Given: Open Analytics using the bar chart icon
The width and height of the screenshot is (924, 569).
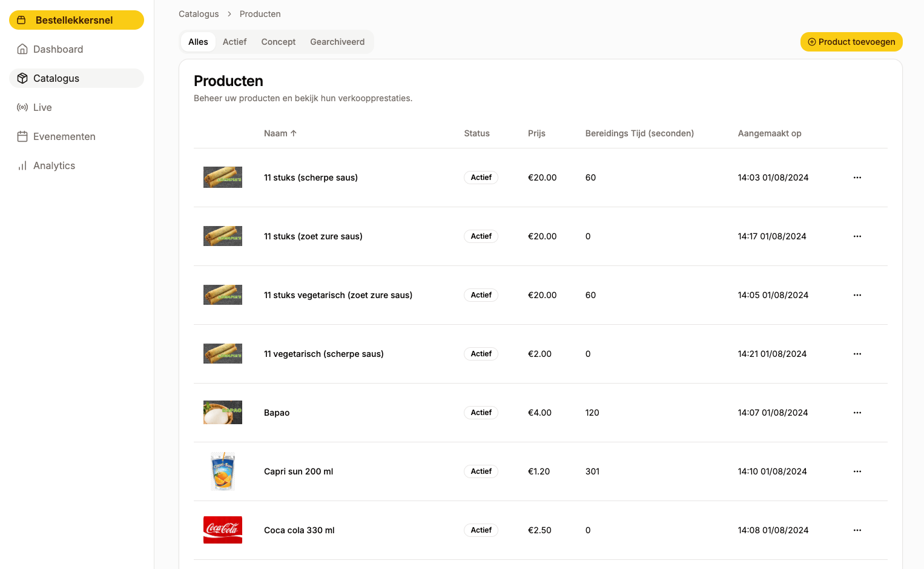Looking at the screenshot, I should [22, 165].
